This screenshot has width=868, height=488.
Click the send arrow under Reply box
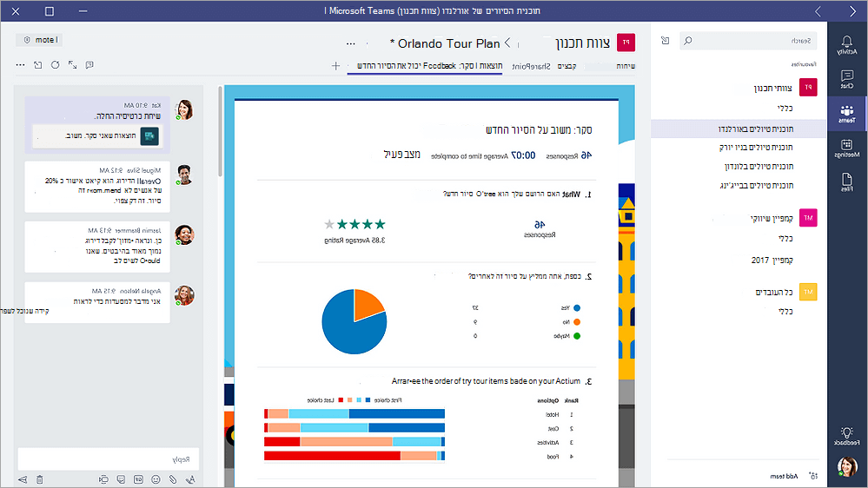[x=23, y=479]
